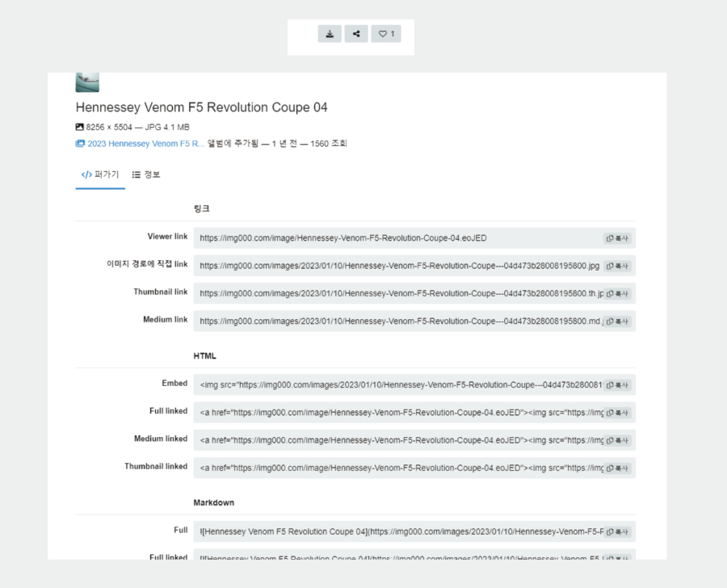
Task: Copy the HTML Medium linked code
Action: point(617,440)
